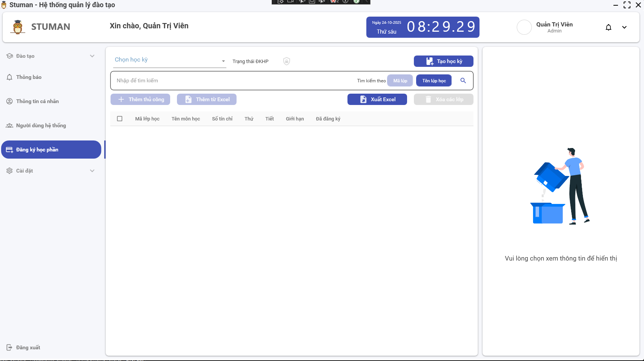This screenshot has height=361, width=644.
Task: Click the STUMAN owl logo
Action: (17, 27)
